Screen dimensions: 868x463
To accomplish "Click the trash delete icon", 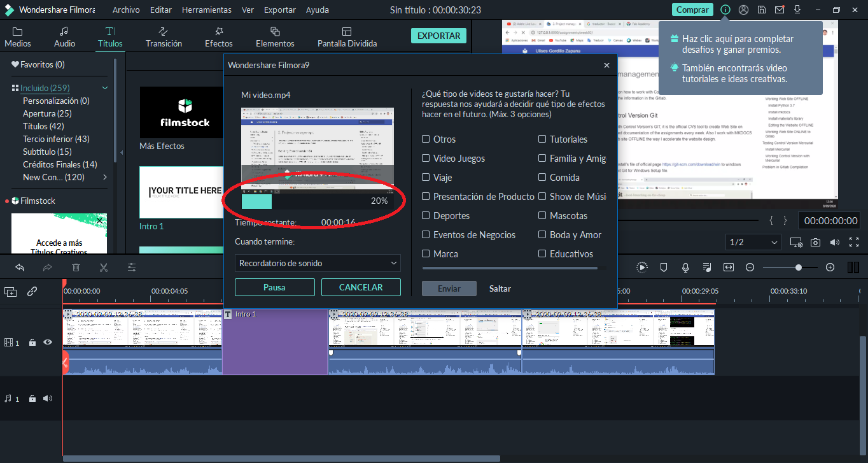I will click(x=76, y=267).
